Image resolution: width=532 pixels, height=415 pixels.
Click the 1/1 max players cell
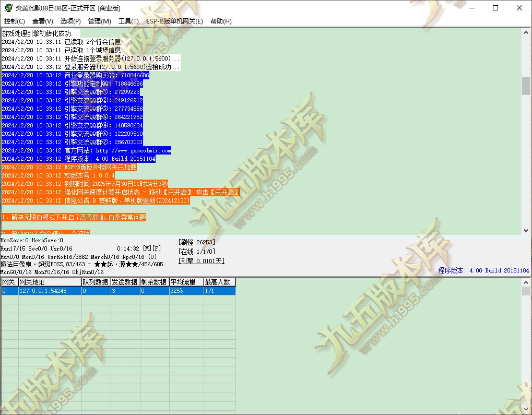point(219,291)
